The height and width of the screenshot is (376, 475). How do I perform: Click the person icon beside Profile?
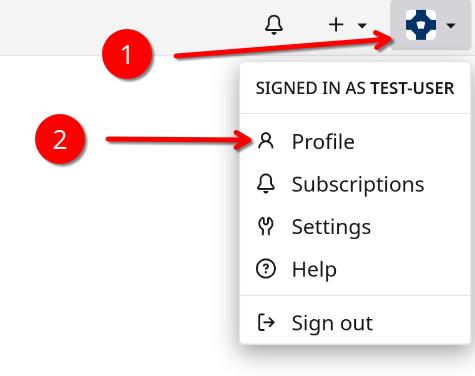(266, 141)
